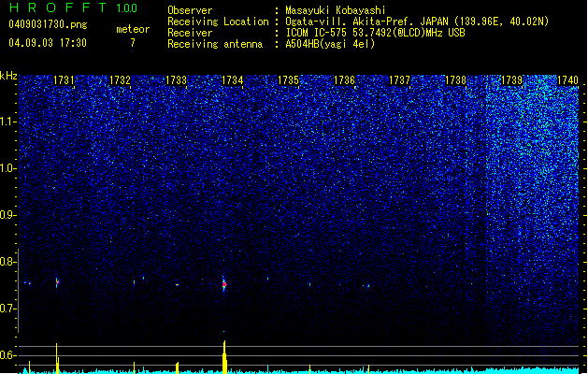This screenshot has width=588, height=374.
Task: Click the small meteor echo at 1733
Action: point(177,285)
